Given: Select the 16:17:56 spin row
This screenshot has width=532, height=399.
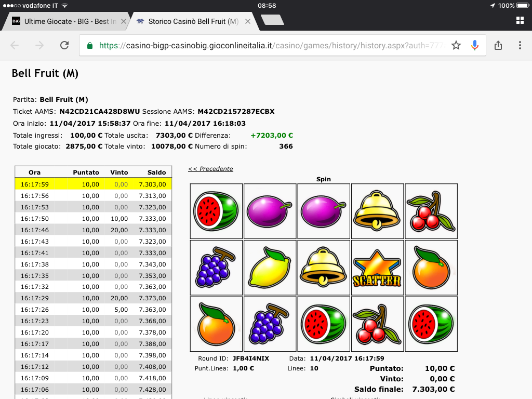Looking at the screenshot, I should (x=94, y=196).
